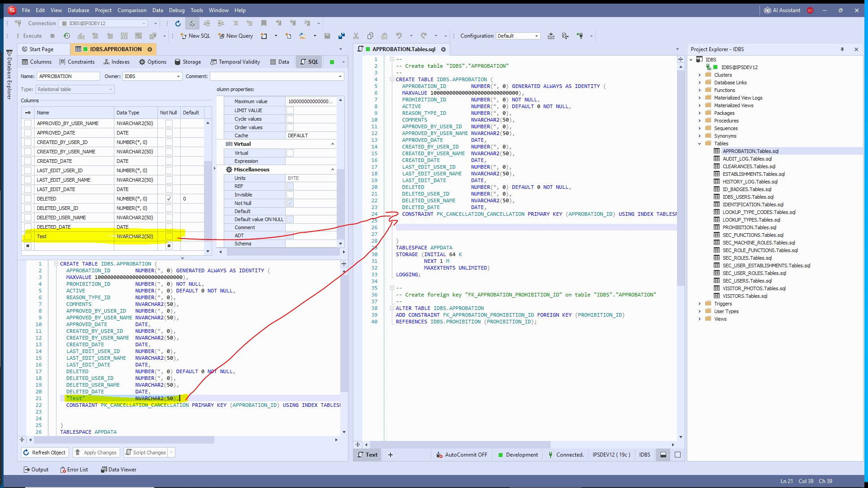Viewport: 868px width, 488px height.
Task: Switch to the Indexes tab
Action: tap(116, 62)
